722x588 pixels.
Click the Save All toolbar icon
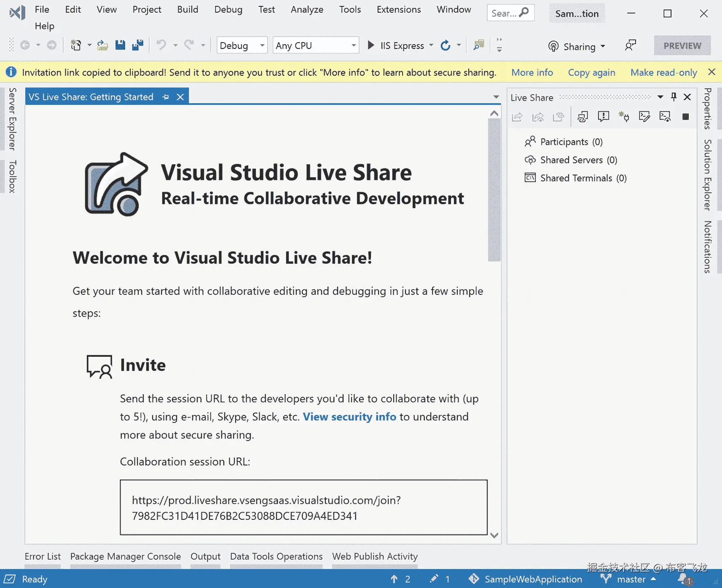pyautogui.click(x=137, y=45)
